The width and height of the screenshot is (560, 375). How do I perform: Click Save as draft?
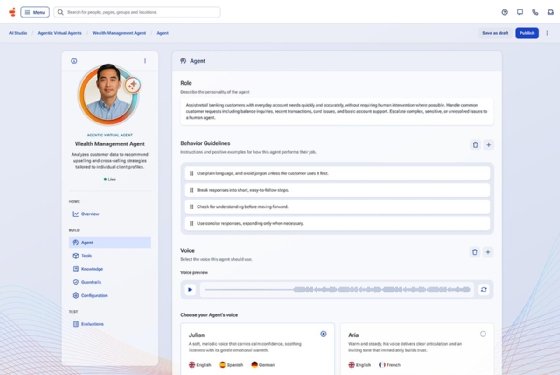pos(495,33)
